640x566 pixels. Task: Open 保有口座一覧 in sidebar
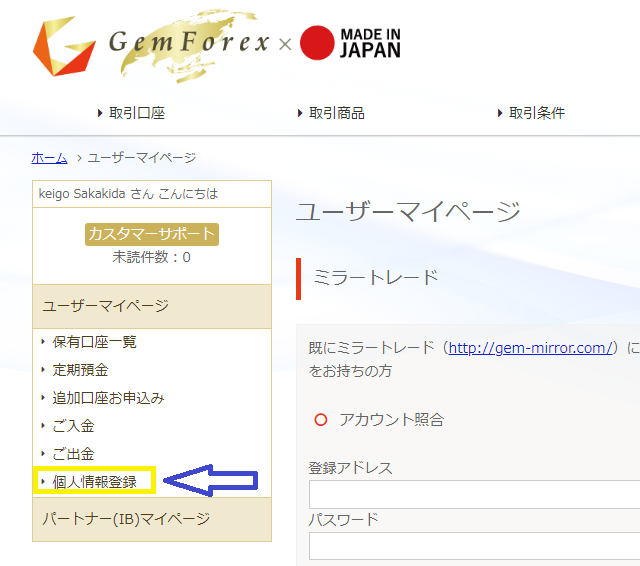coord(94,342)
